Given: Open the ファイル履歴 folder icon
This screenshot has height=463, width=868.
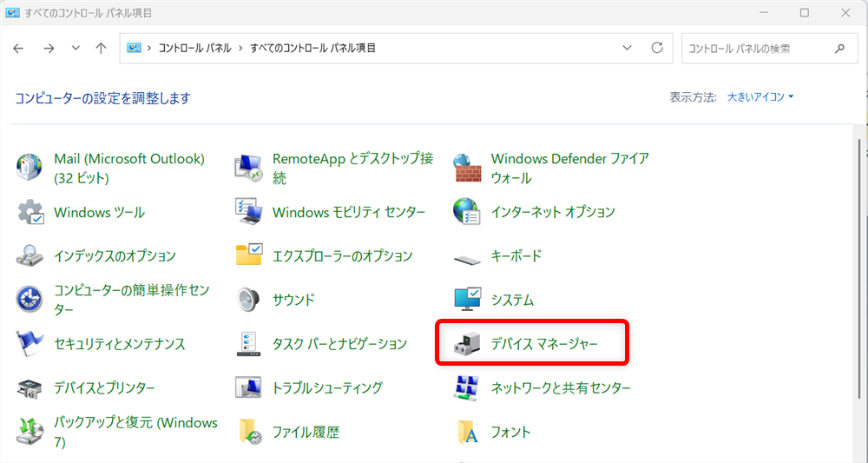Looking at the screenshot, I should (x=250, y=432).
